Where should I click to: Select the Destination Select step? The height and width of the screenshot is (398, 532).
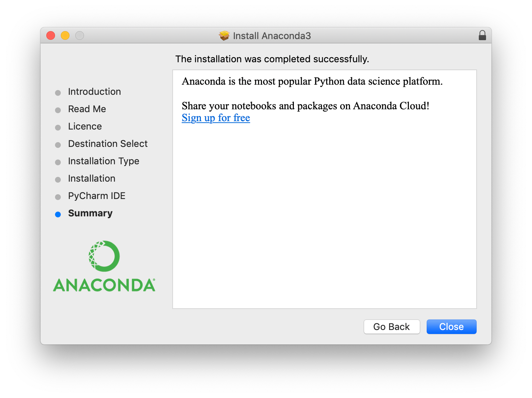108,144
